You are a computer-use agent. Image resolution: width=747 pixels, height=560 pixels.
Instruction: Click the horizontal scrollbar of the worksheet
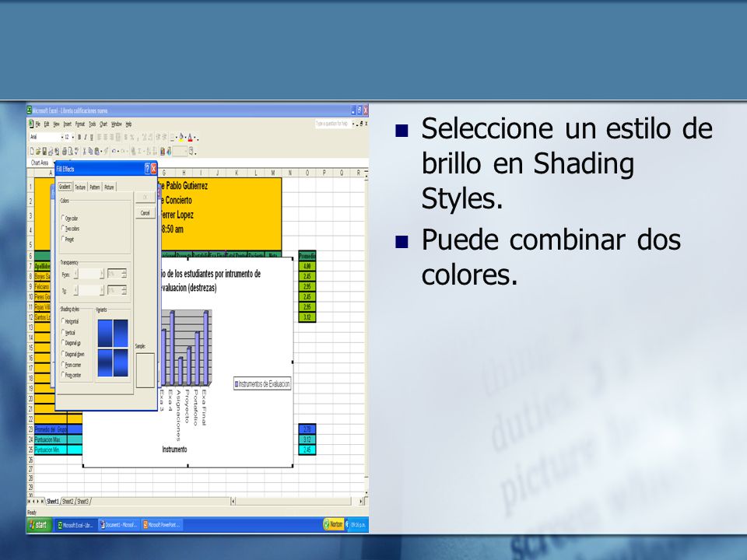pyautogui.click(x=297, y=501)
